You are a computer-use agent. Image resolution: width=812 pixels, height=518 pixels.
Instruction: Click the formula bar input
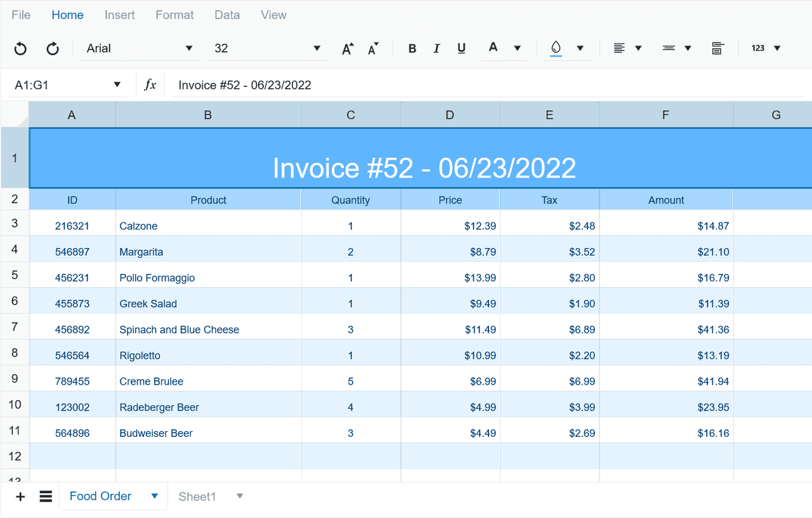coord(488,85)
